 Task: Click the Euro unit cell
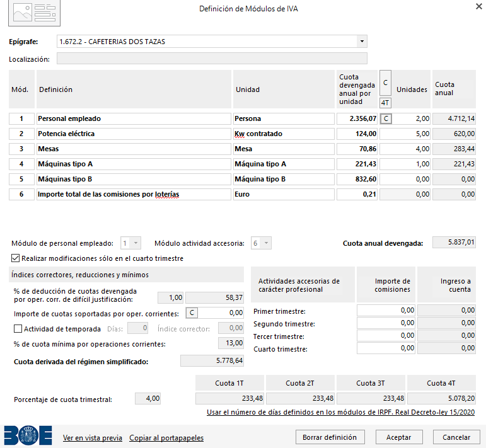pos(284,194)
